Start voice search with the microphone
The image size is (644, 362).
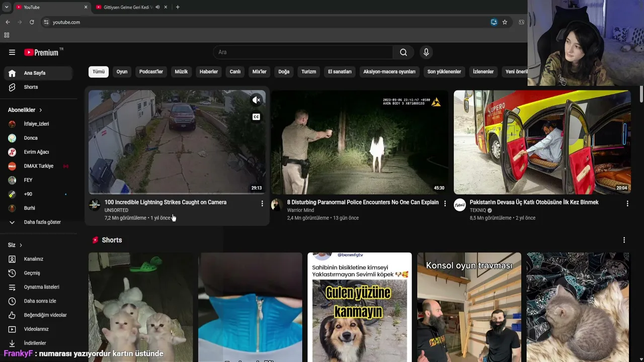pyautogui.click(x=426, y=52)
